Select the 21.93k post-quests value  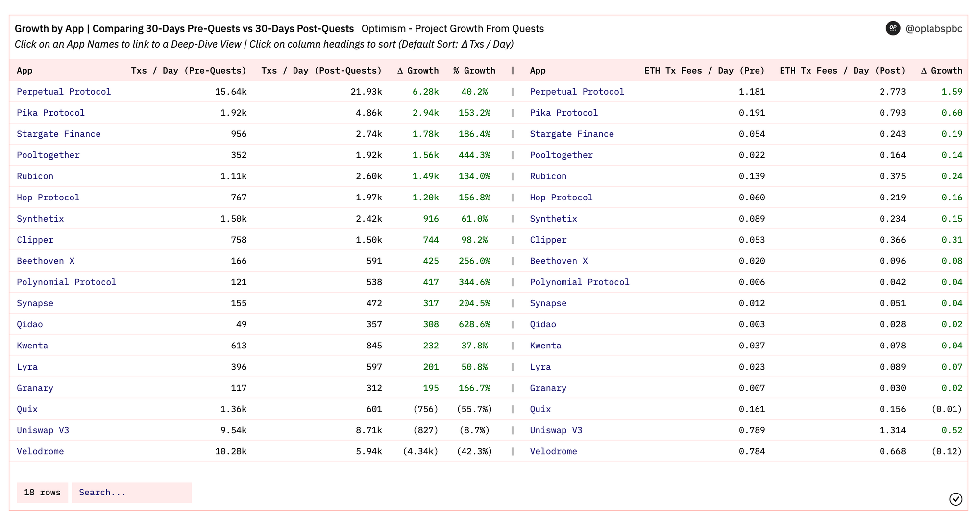pos(366,92)
